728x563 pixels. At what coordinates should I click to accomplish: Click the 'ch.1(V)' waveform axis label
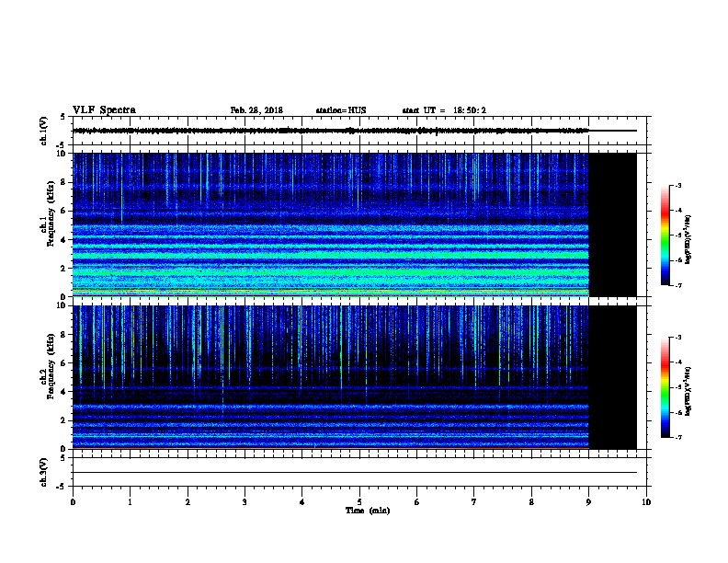point(43,131)
